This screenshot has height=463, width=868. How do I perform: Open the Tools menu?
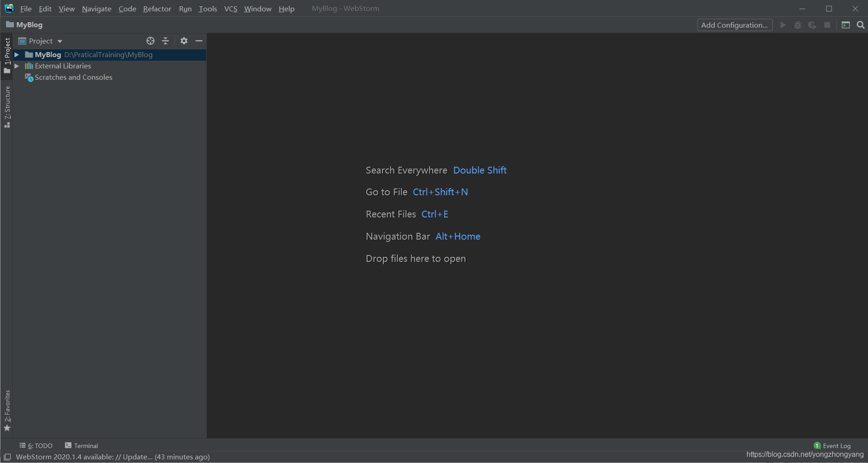(208, 9)
